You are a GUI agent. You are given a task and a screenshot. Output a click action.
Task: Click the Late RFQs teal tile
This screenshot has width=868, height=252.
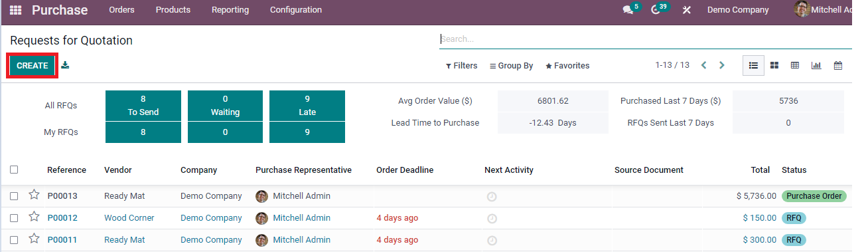click(x=307, y=106)
